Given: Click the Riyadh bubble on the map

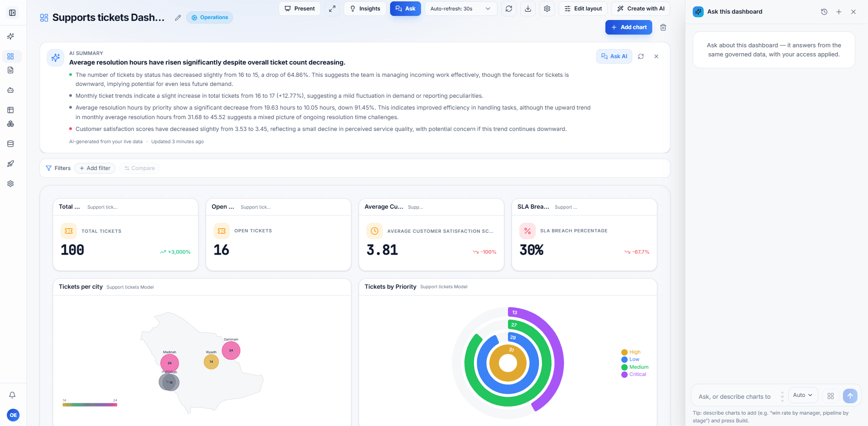Looking at the screenshot, I should click(x=211, y=362).
